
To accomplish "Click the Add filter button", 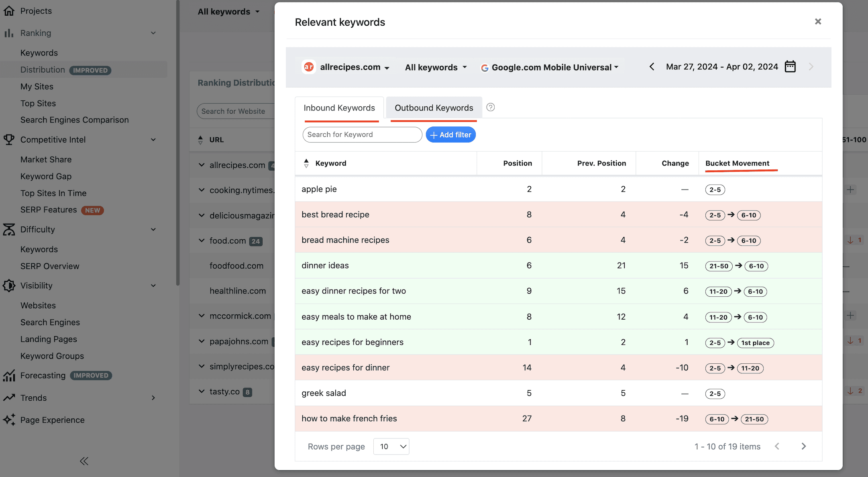I will pos(450,135).
